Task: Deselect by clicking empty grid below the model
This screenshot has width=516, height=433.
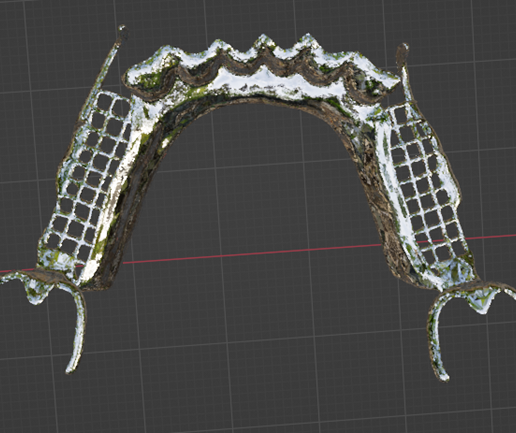Action: coord(253,383)
